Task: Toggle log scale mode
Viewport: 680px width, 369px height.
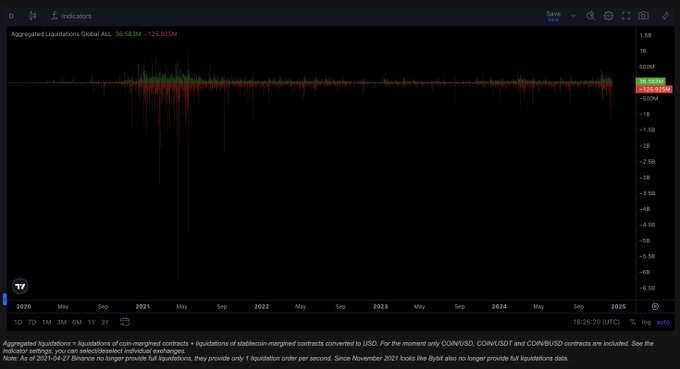Action: (x=646, y=322)
